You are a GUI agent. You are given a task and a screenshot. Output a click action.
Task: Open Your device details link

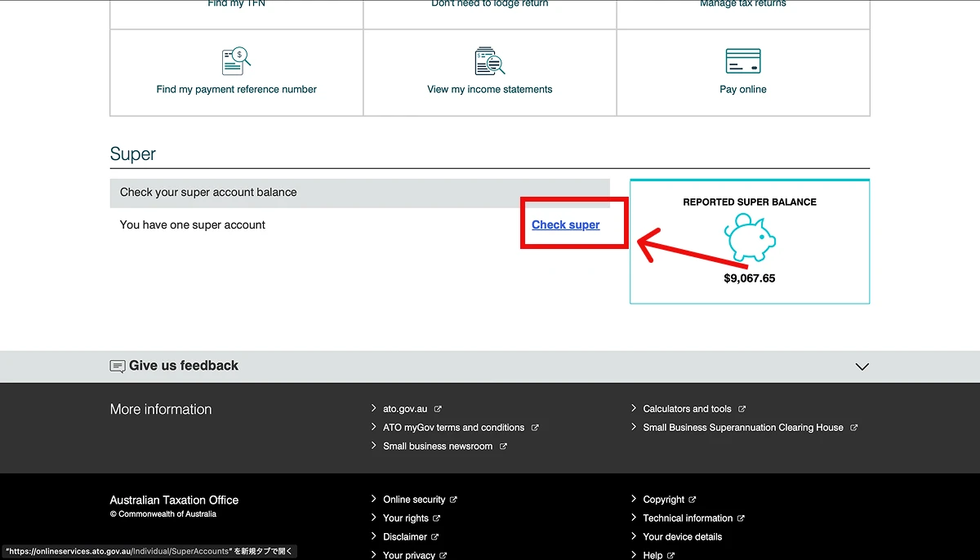pyautogui.click(x=682, y=537)
